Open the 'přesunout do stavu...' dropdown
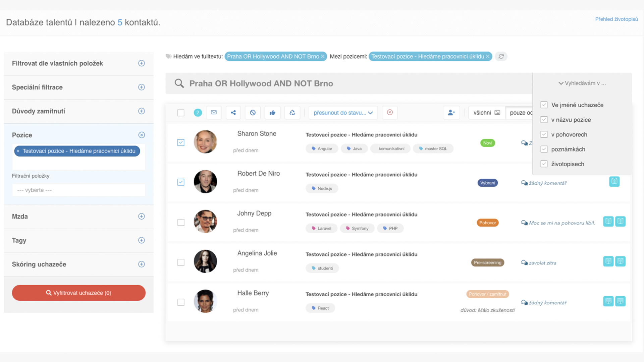 (x=343, y=113)
